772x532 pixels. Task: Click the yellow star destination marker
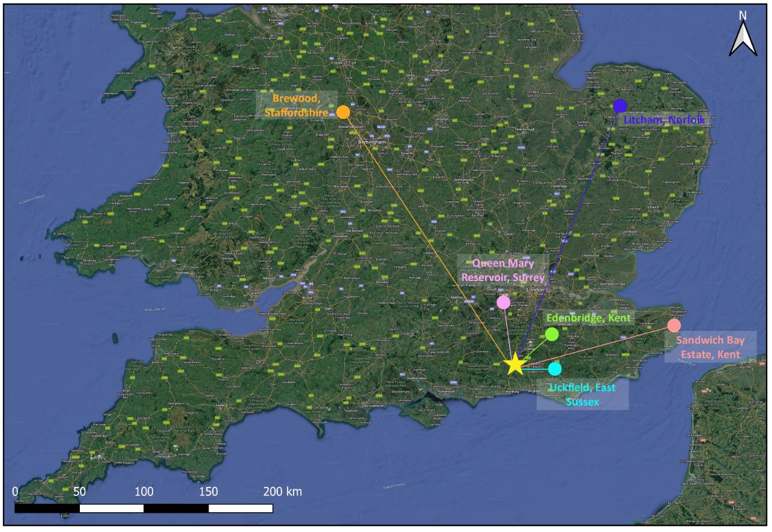click(514, 364)
